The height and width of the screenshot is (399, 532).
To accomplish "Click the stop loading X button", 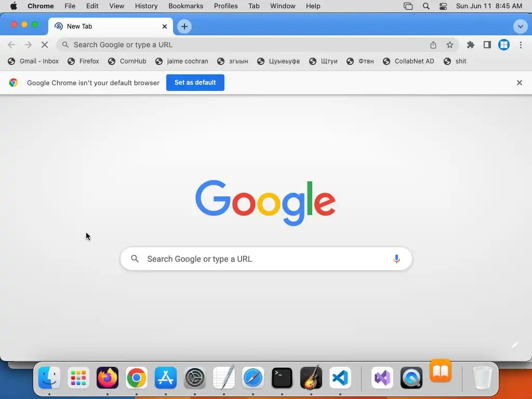I will point(45,45).
